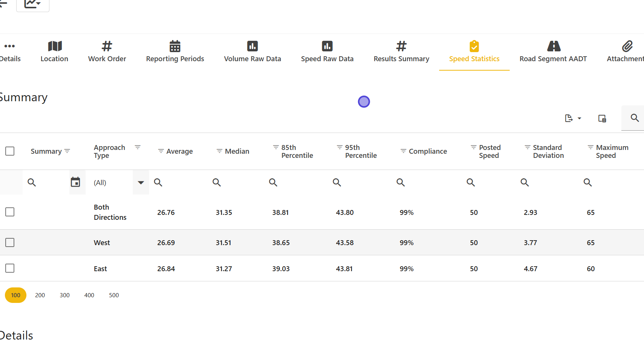
Task: Click the column chooser icon
Action: pos(602,119)
